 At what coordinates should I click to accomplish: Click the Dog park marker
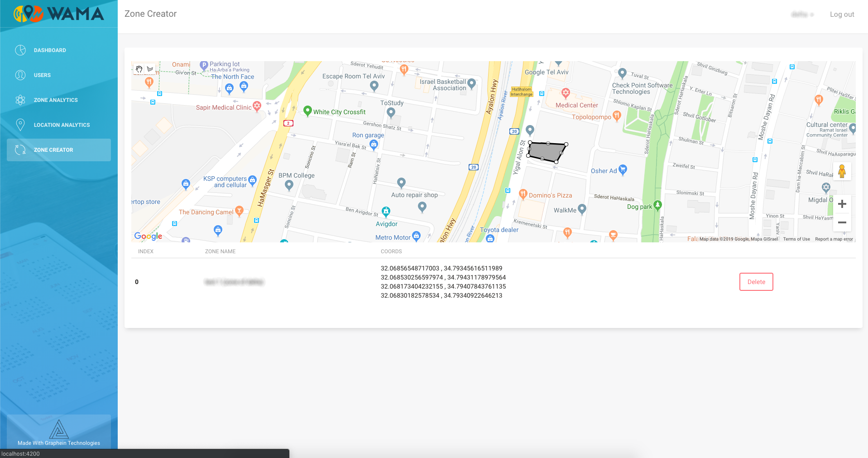pyautogui.click(x=658, y=205)
